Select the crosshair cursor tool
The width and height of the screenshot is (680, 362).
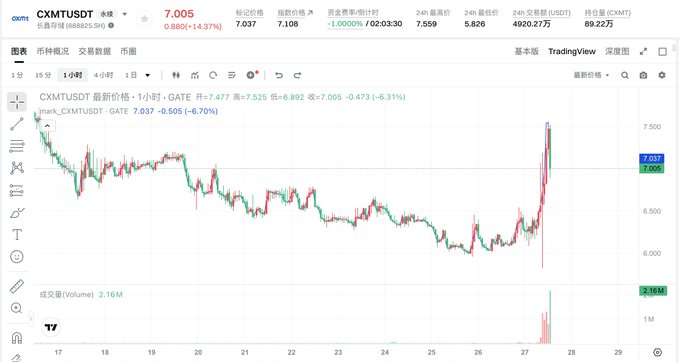pos(17,102)
